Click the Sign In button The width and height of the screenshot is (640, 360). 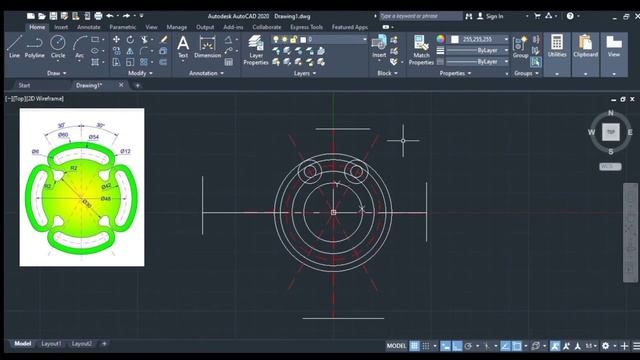[490, 16]
